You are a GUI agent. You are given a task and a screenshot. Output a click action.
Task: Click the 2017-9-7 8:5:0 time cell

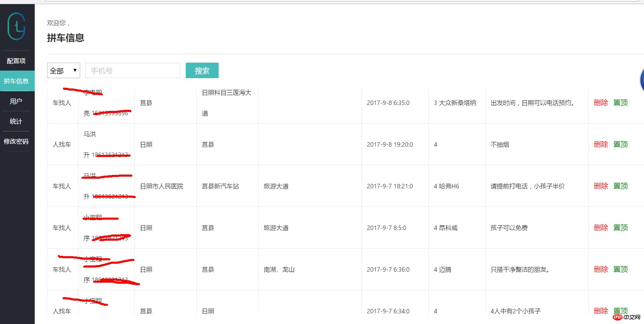(x=386, y=228)
